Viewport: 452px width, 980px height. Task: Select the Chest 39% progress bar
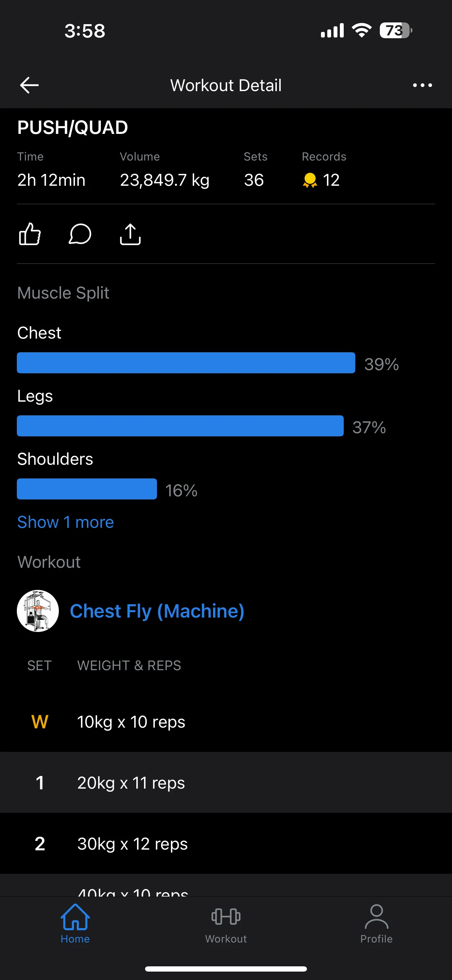coord(186,363)
